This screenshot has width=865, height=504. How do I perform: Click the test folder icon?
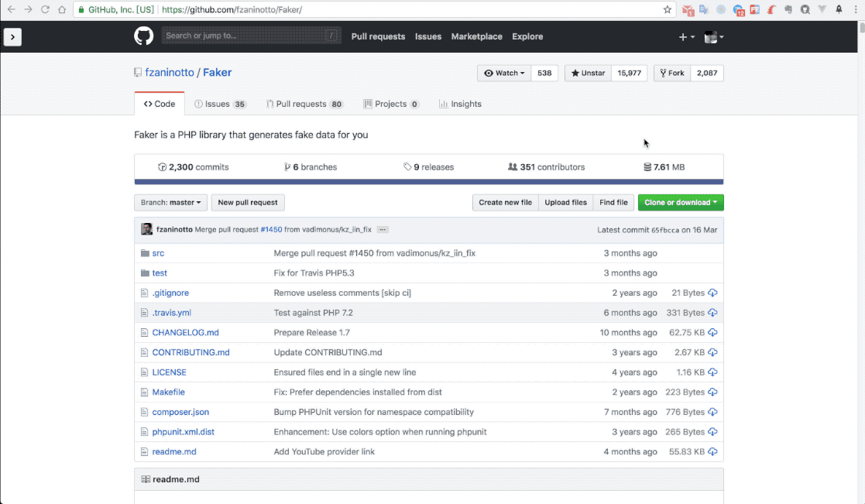pyautogui.click(x=145, y=273)
